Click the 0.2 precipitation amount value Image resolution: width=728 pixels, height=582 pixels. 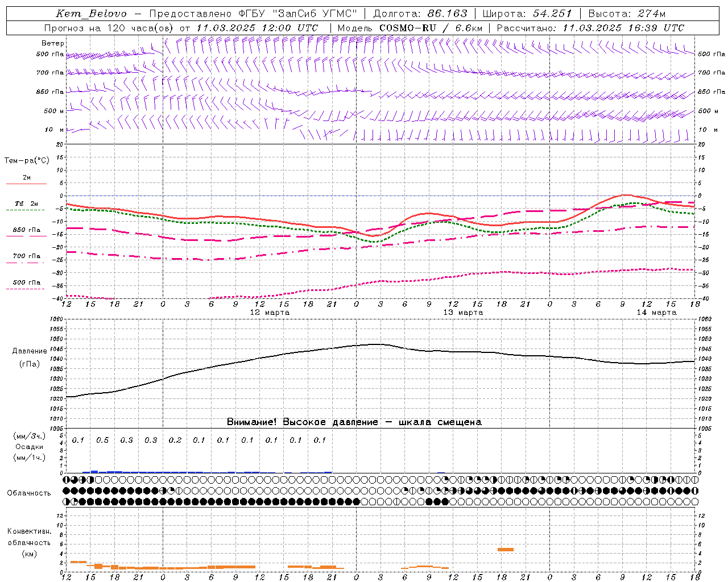tap(175, 440)
